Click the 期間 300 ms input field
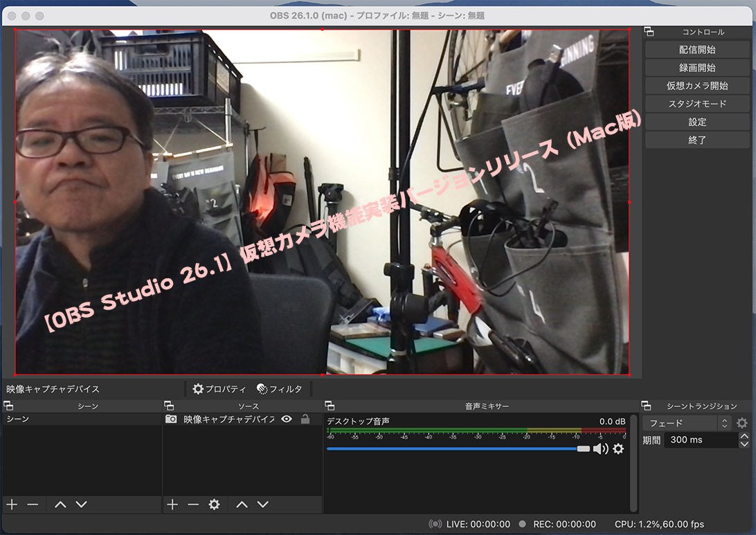Screen dimensions: 756x535 point(701,439)
